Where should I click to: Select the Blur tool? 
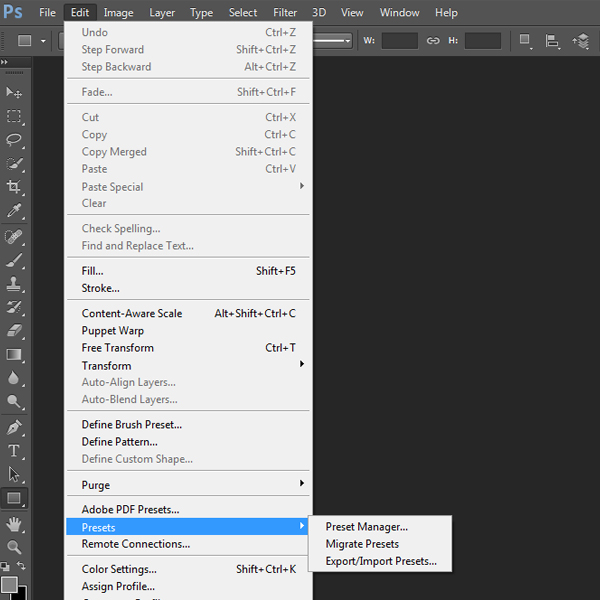point(14,378)
